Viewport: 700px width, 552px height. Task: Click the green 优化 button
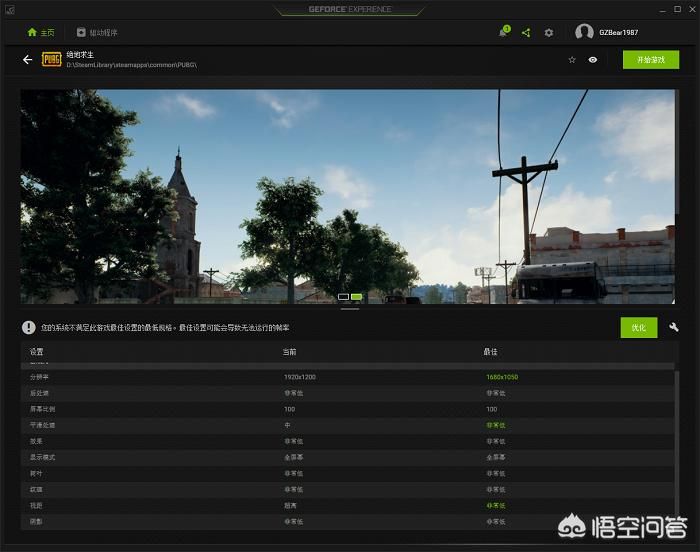pyautogui.click(x=639, y=327)
